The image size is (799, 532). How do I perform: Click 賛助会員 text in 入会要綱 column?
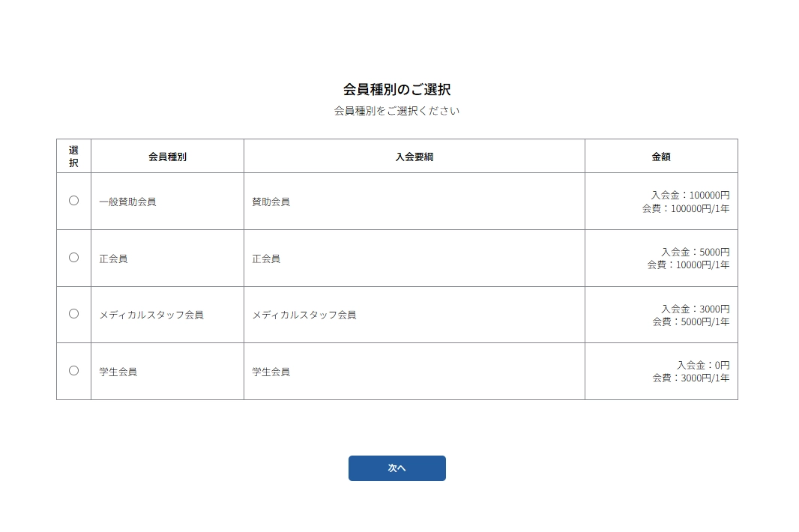(x=271, y=202)
